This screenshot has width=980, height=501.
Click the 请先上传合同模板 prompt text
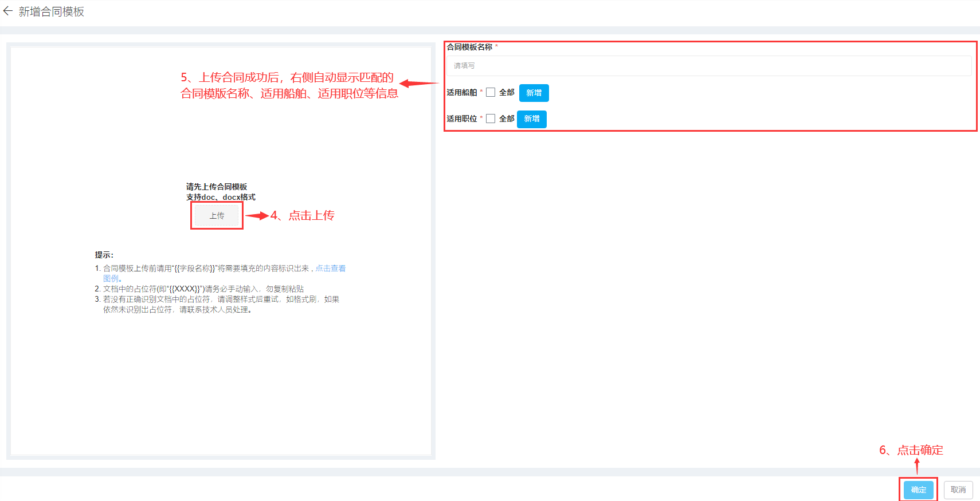pyautogui.click(x=217, y=187)
